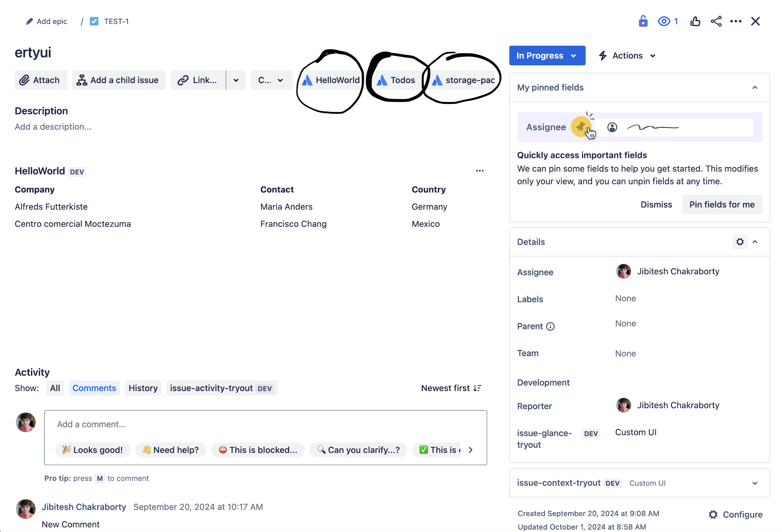The image size is (782, 532).
Task: Click the Add a comment field
Action: coord(265,424)
